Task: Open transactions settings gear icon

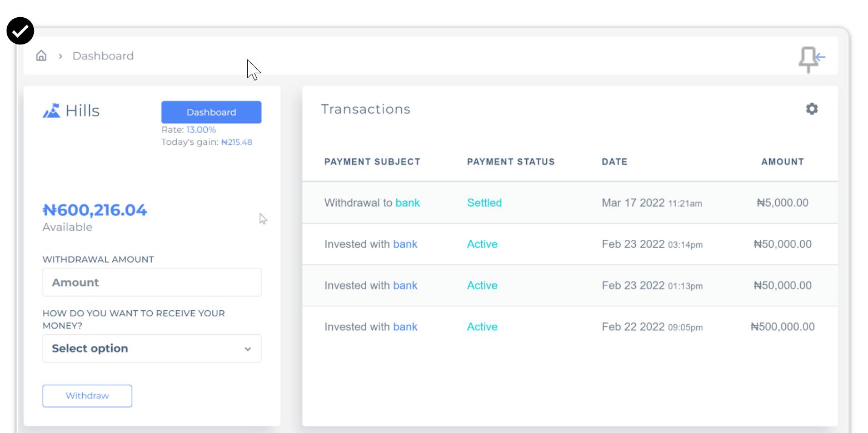Action: [812, 109]
